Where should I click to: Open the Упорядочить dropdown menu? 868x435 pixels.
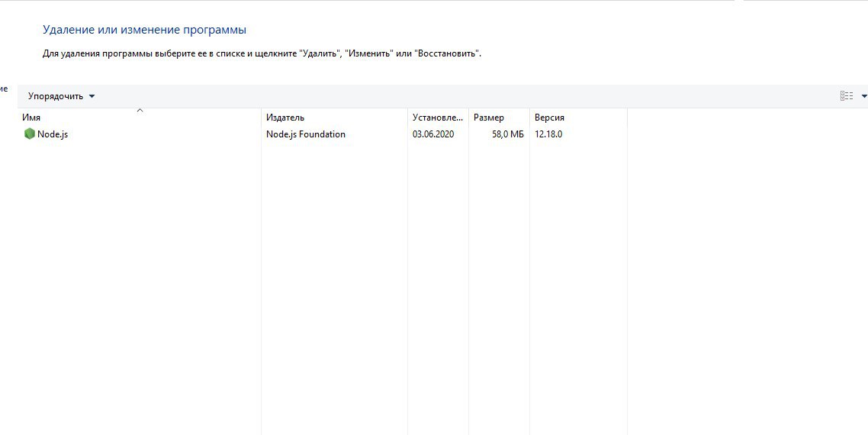62,96
